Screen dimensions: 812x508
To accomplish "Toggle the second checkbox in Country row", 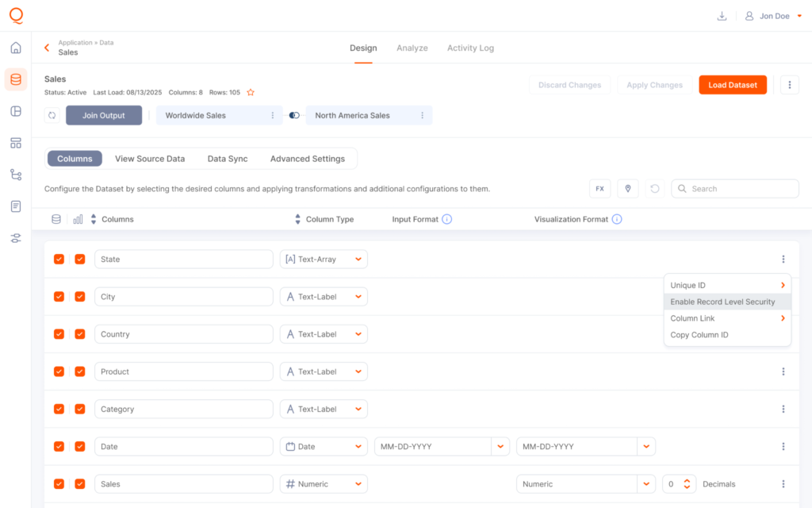I will (80, 334).
